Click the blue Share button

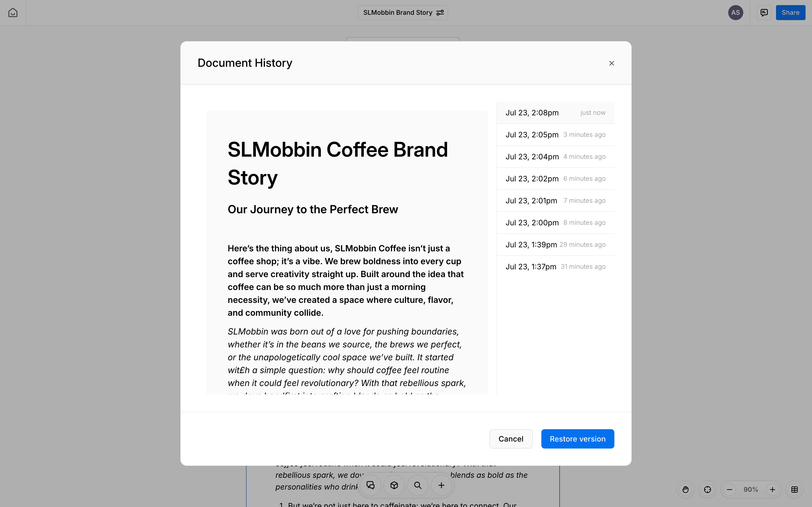(790, 13)
